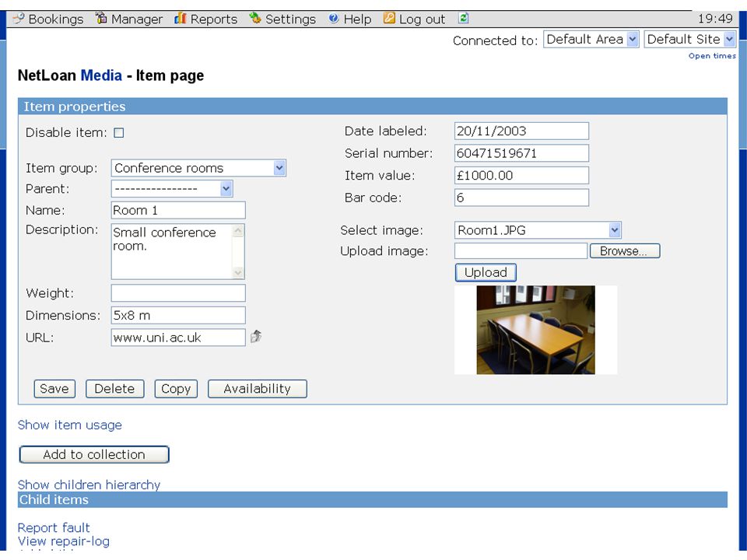
Task: Click the Log out key icon
Action: coord(389,18)
